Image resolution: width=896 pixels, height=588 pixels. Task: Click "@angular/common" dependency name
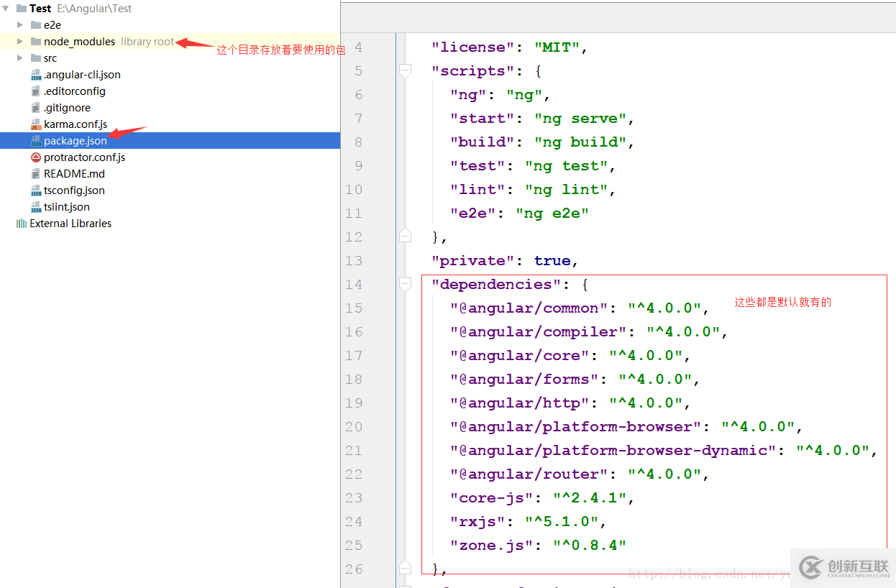pyautogui.click(x=529, y=308)
